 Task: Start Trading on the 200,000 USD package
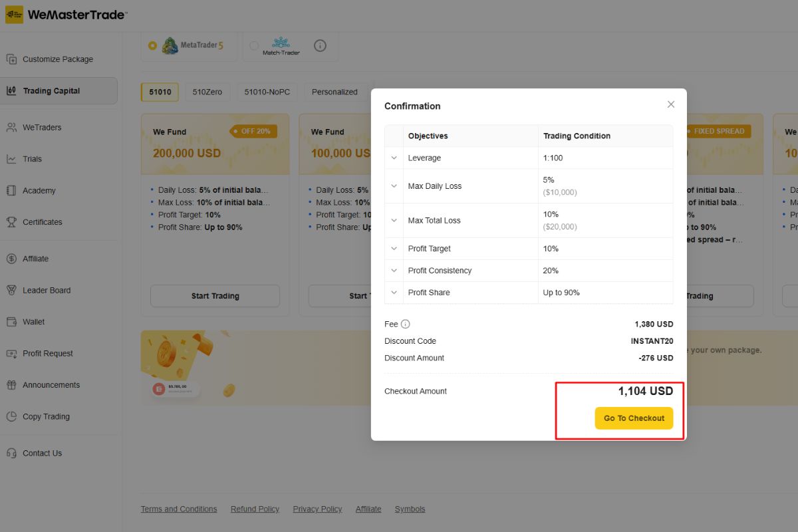(x=215, y=296)
